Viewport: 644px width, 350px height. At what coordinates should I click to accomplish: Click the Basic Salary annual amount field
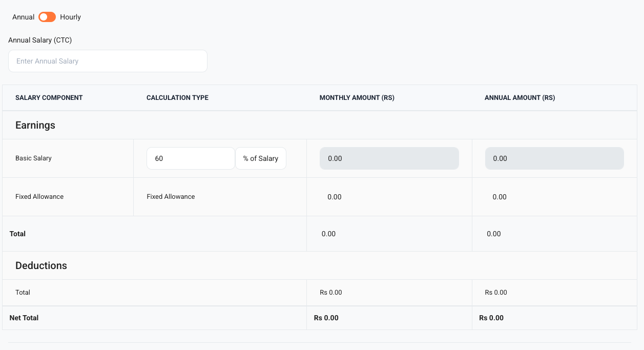click(554, 158)
